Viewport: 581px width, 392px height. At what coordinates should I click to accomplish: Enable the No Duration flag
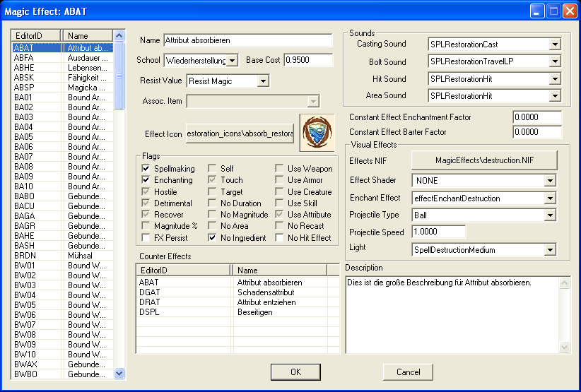(x=212, y=203)
